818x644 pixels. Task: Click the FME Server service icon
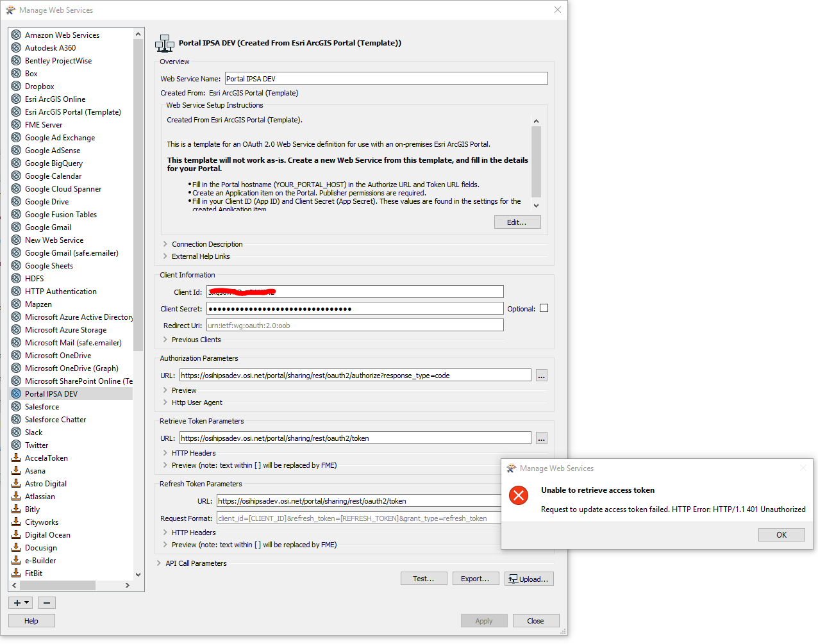pyautogui.click(x=16, y=124)
